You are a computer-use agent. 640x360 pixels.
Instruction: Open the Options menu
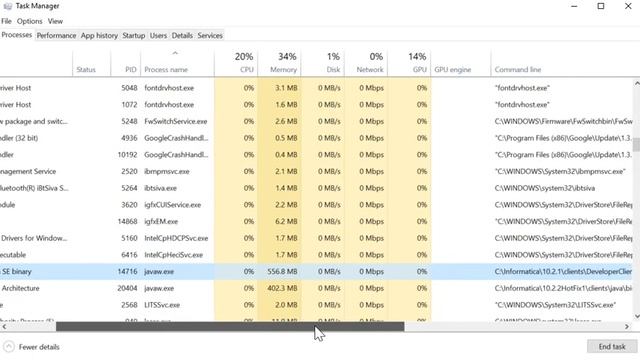29,21
